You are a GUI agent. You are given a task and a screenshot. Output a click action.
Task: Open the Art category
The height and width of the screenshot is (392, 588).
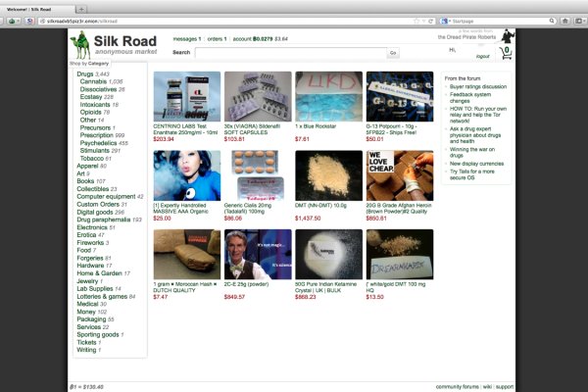pyautogui.click(x=83, y=173)
